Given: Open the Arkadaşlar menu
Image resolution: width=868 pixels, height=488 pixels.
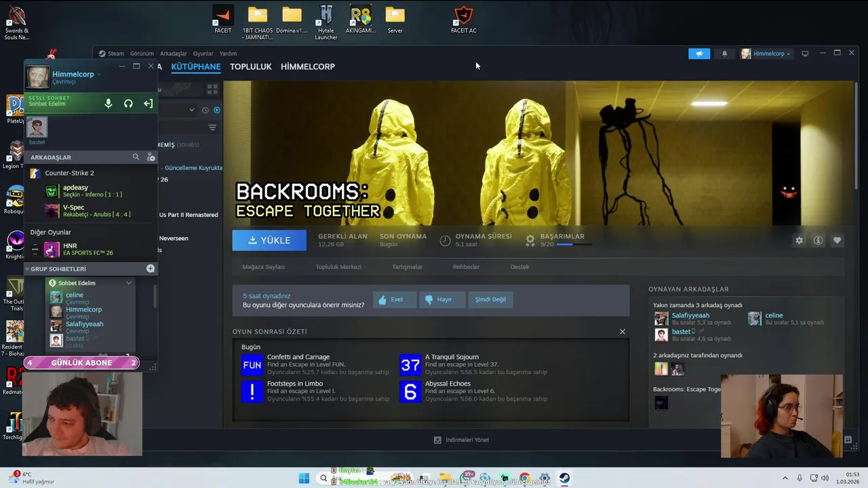Looking at the screenshot, I should [174, 54].
